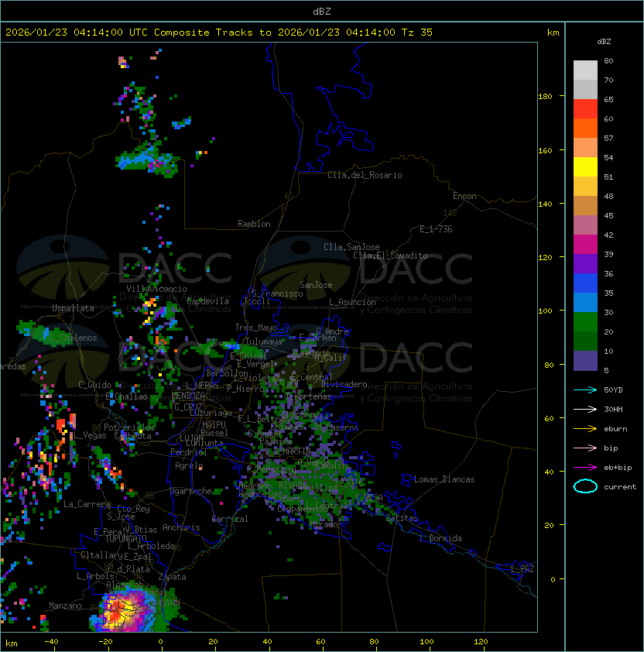Click the 'Manzano' place label
The width and height of the screenshot is (644, 652).
click(x=65, y=606)
